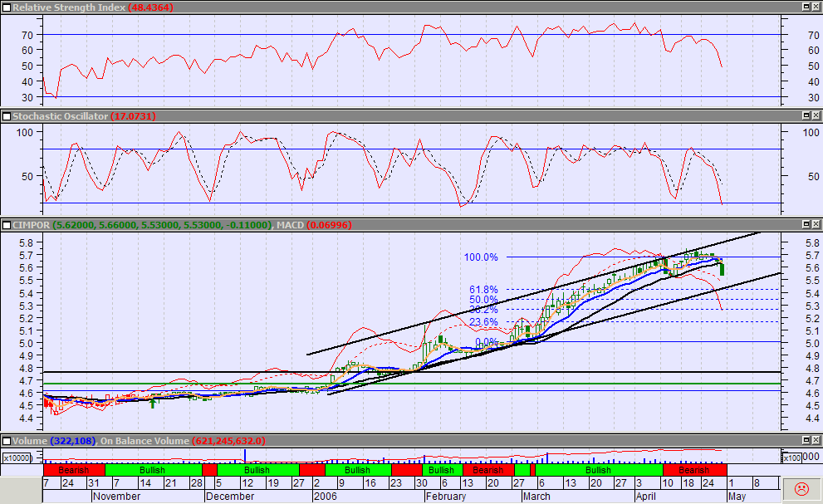Viewport: 823px width, 504px height.
Task: Select the 61.8% Fibonacci retracement label
Action: point(483,289)
